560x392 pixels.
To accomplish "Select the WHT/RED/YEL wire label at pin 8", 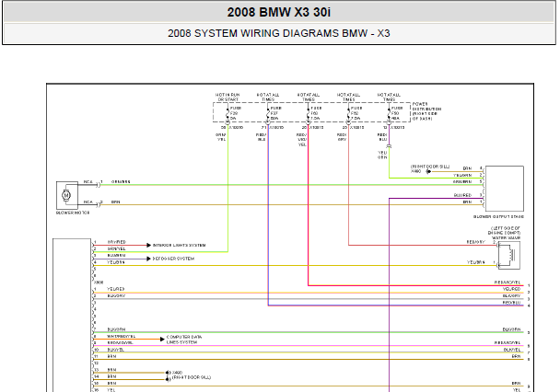I will click(x=122, y=337).
